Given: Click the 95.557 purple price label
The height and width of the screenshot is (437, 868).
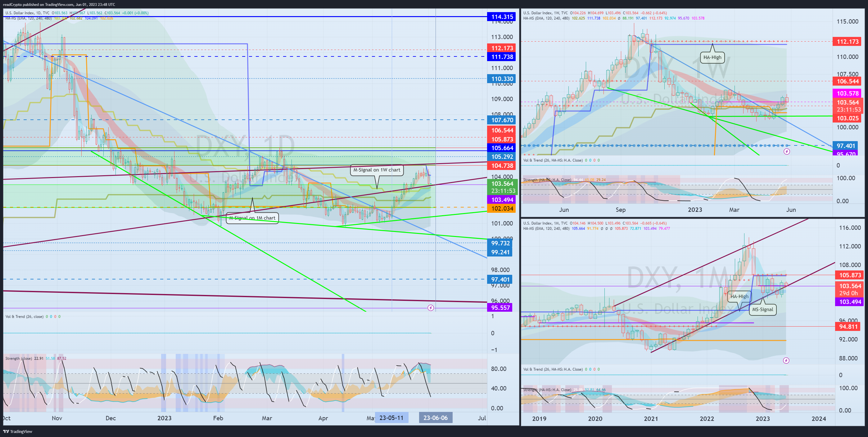Looking at the screenshot, I should 500,308.
